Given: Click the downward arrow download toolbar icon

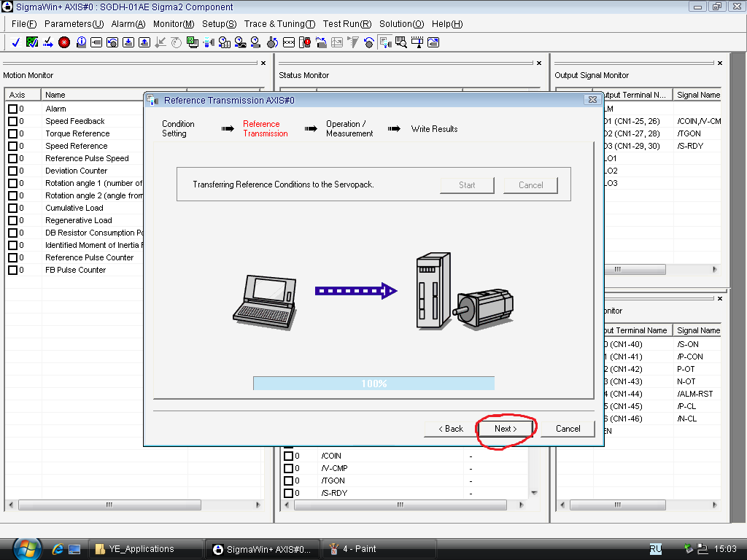Looking at the screenshot, I should pyautogui.click(x=128, y=42).
